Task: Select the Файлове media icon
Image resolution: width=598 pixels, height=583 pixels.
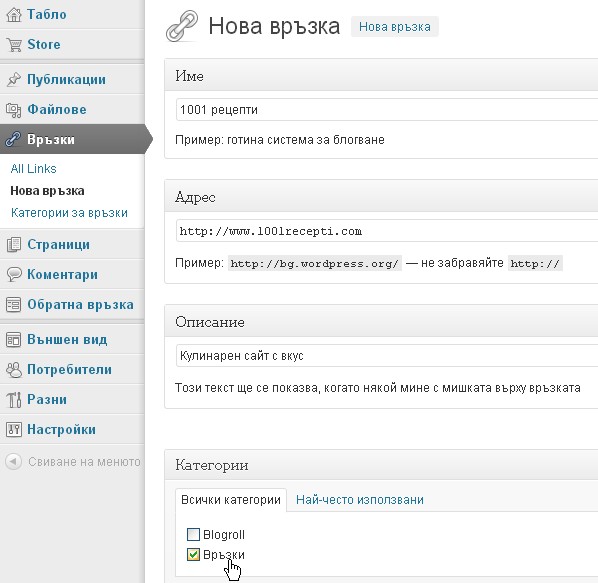Action: [14, 110]
